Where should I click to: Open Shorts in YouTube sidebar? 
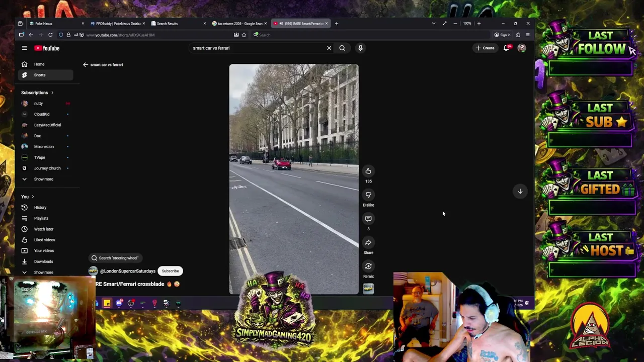point(46,75)
